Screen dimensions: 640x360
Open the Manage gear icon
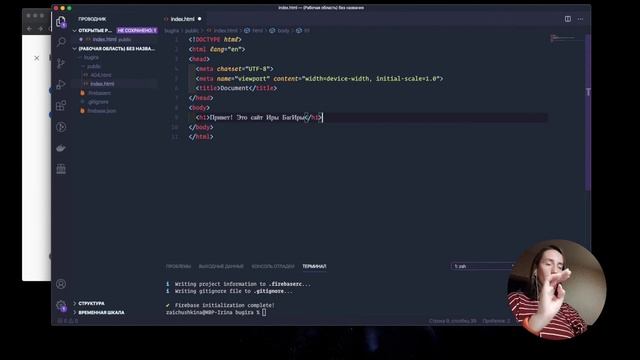click(x=61, y=305)
